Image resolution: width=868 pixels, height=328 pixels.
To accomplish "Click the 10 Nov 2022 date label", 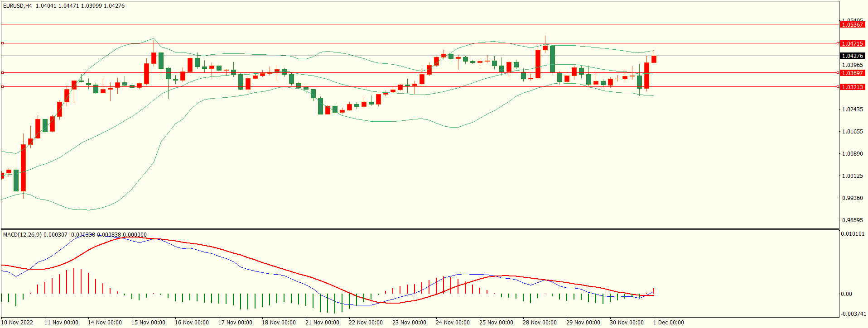I will pyautogui.click(x=17, y=323).
